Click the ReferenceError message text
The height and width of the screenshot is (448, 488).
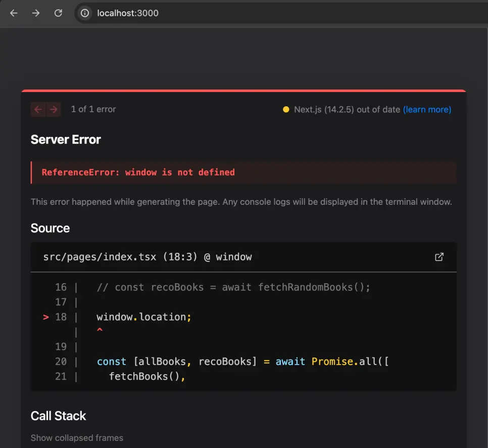point(138,172)
